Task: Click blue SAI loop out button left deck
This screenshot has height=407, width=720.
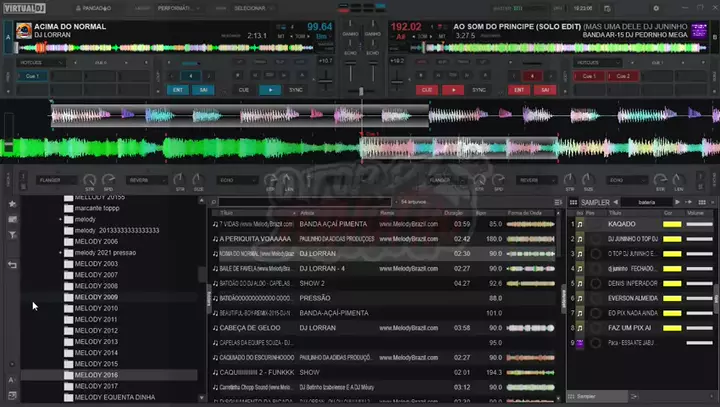Action: click(x=203, y=90)
